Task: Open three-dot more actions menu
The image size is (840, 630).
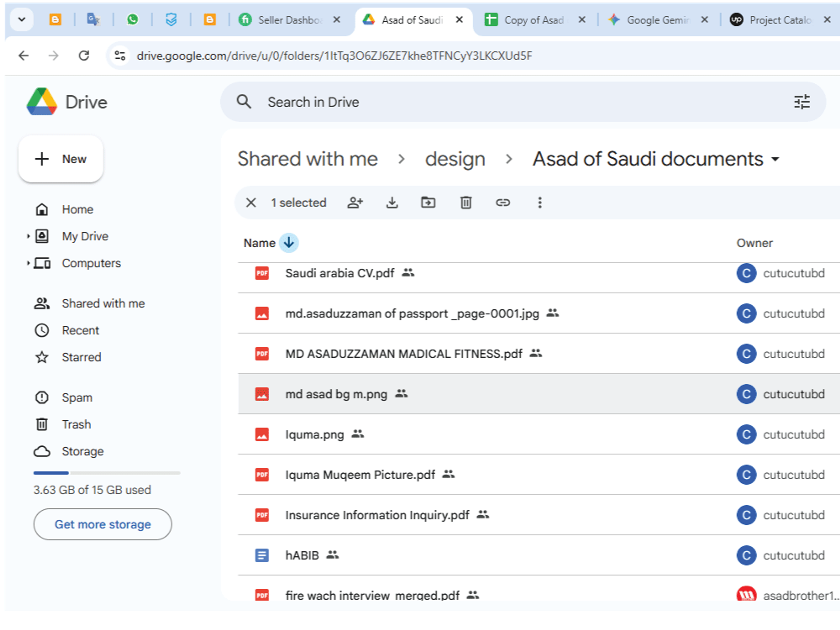Action: pyautogui.click(x=540, y=202)
